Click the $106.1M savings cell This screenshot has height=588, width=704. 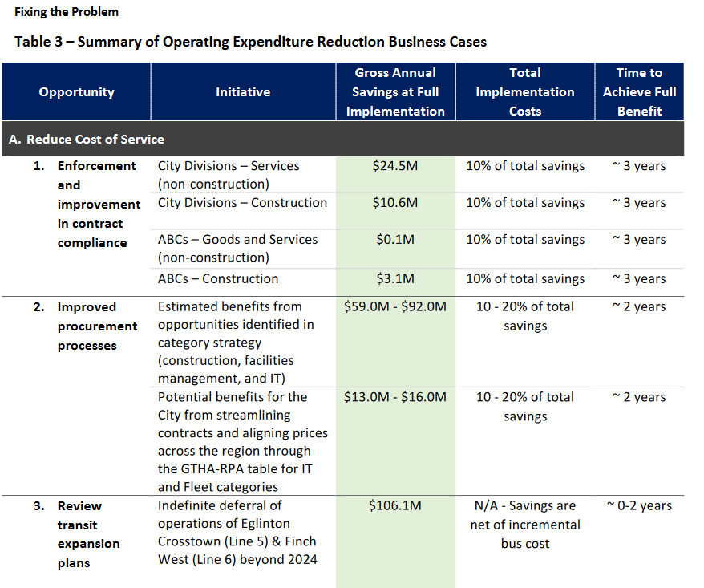[x=395, y=506]
